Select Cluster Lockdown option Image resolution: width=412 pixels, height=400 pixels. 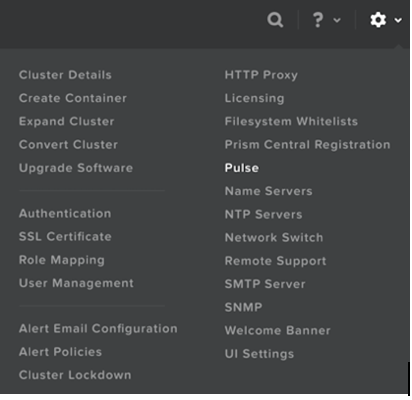pyautogui.click(x=75, y=375)
